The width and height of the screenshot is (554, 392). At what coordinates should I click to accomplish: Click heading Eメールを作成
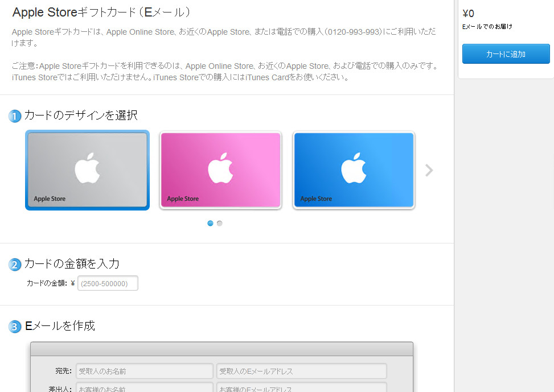(x=60, y=325)
